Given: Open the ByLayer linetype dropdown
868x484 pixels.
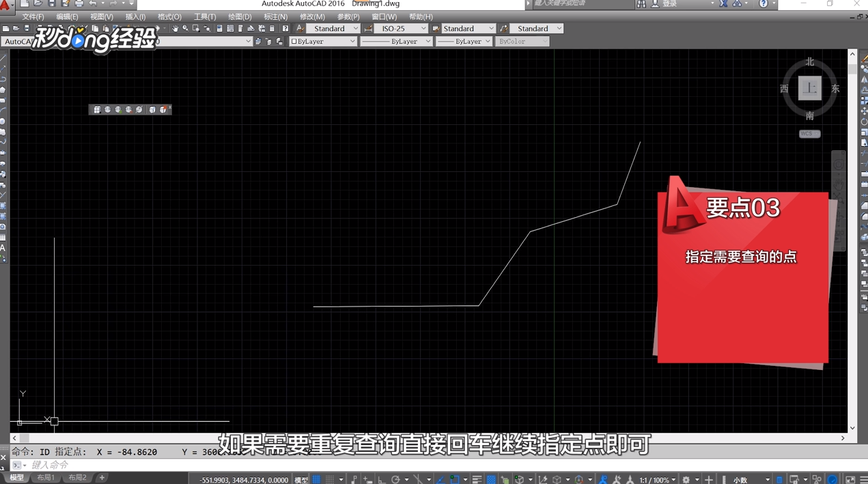Looking at the screenshot, I should coord(396,42).
